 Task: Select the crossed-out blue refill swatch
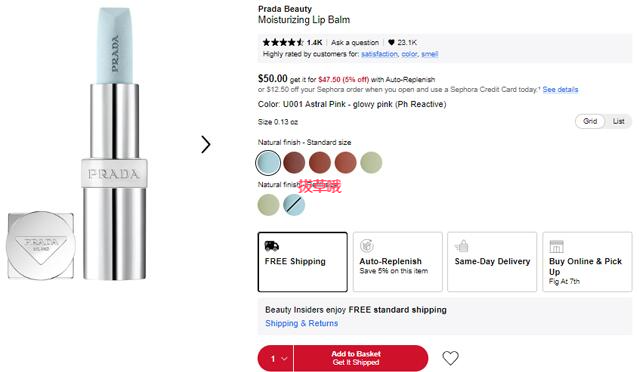coord(294,205)
